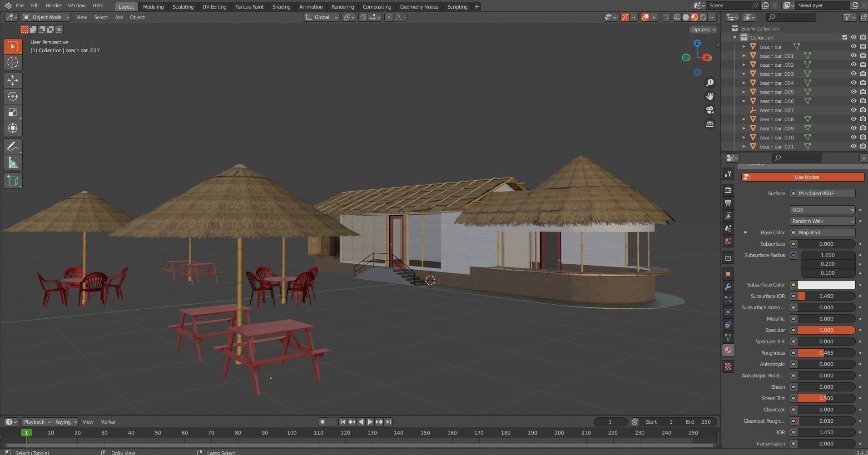Toggle the camera view icon
The image size is (868, 455).
pyautogui.click(x=709, y=110)
